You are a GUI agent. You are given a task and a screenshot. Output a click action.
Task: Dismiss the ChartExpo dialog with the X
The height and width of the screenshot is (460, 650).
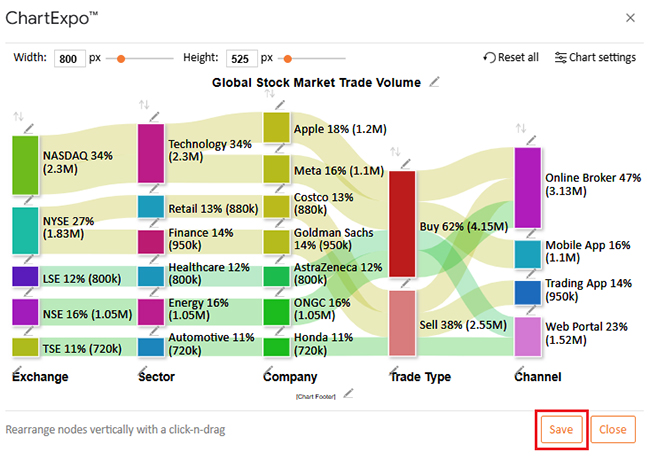[629, 17]
